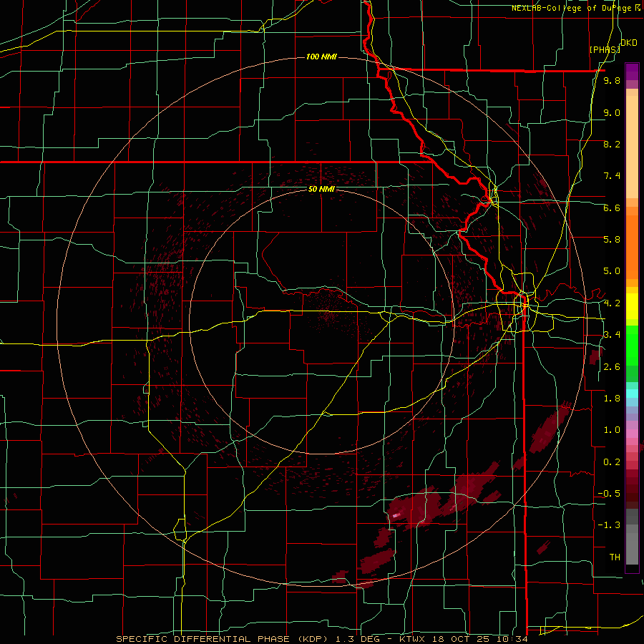Click the 4.2 value on the color scale
The image size is (644, 644).
click(612, 303)
